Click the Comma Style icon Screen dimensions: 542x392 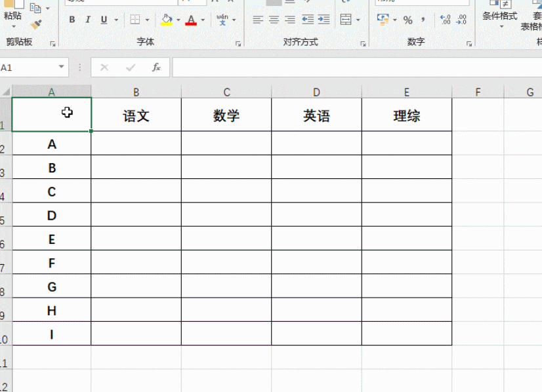point(423,20)
